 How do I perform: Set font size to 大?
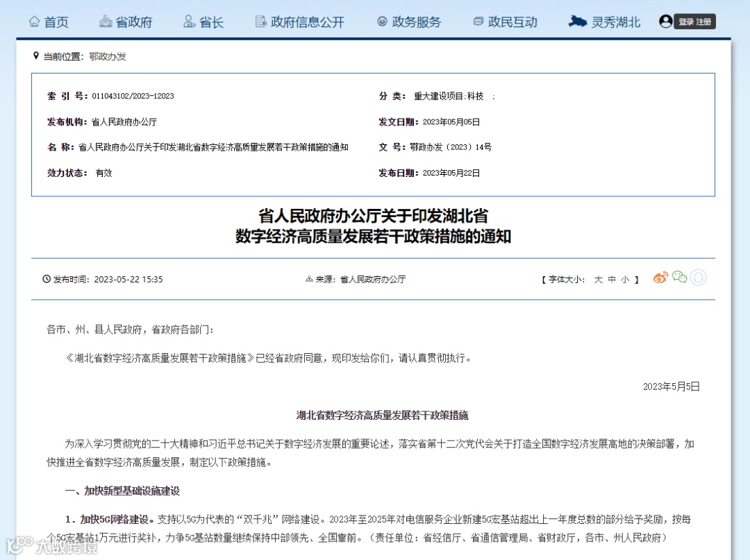pos(598,280)
